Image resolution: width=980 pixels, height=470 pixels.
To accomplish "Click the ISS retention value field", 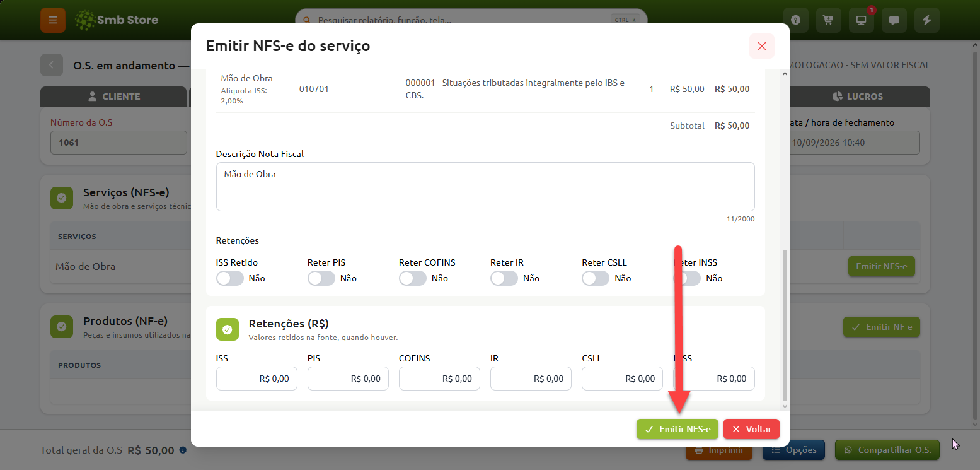I will (x=257, y=379).
